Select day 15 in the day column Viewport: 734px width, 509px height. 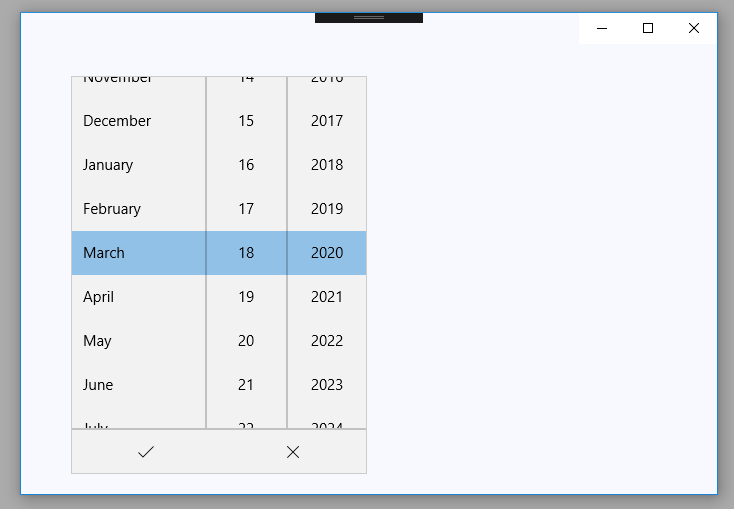(x=246, y=121)
